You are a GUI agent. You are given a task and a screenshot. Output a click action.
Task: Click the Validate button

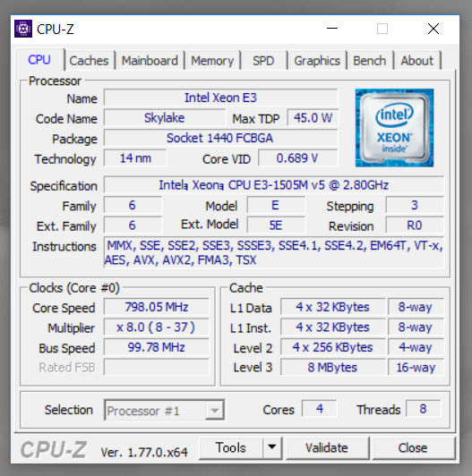click(327, 448)
